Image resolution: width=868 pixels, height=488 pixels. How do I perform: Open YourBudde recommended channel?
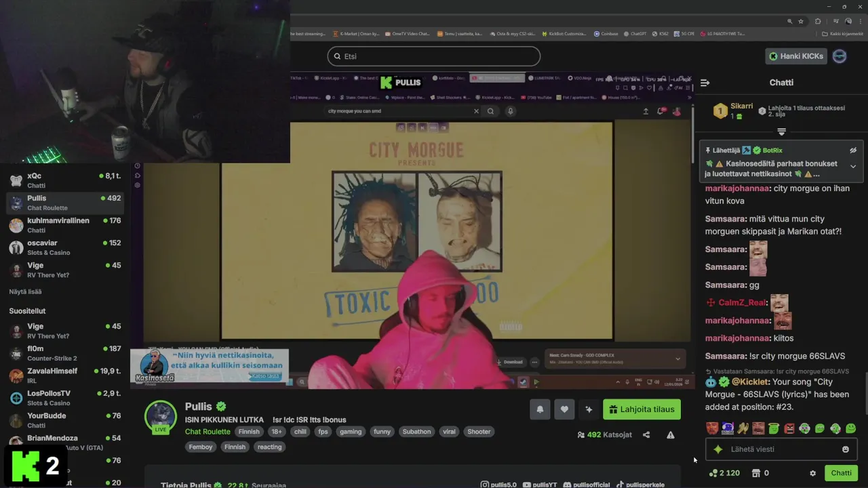tap(65, 420)
